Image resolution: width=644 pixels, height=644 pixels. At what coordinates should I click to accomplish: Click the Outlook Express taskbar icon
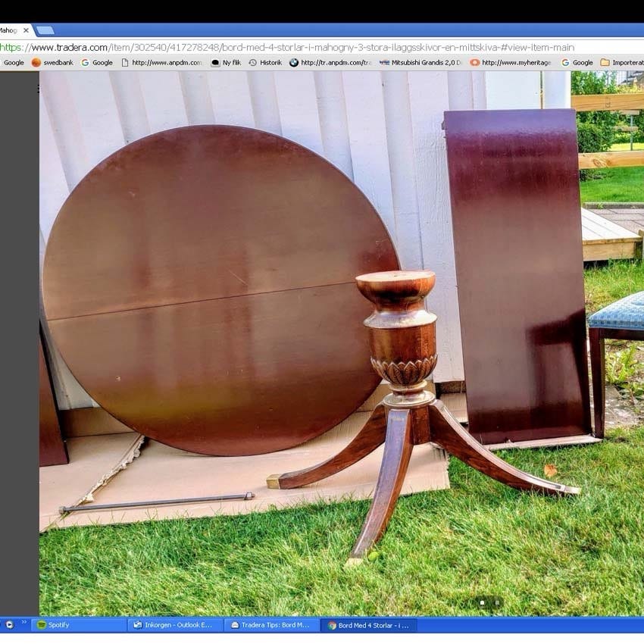[138, 625]
